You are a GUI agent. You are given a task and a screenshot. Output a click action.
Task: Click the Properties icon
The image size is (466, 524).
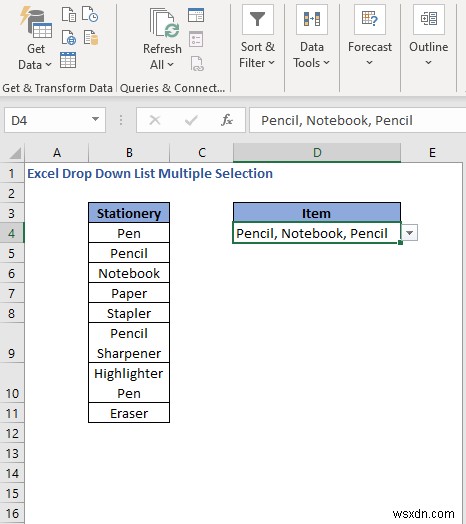[196, 39]
